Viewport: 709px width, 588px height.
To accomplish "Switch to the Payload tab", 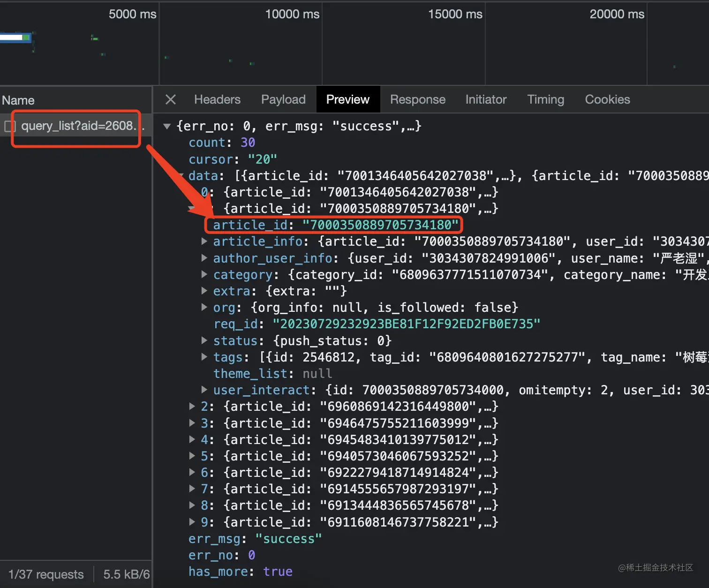I will (283, 99).
